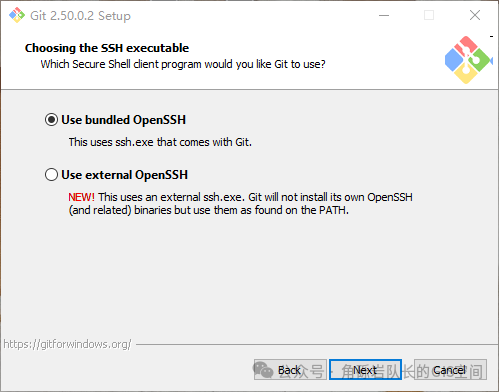Viewport: 499px width, 392px height.
Task: Click the 'Use external OpenSSH' label text
Action: click(124, 175)
